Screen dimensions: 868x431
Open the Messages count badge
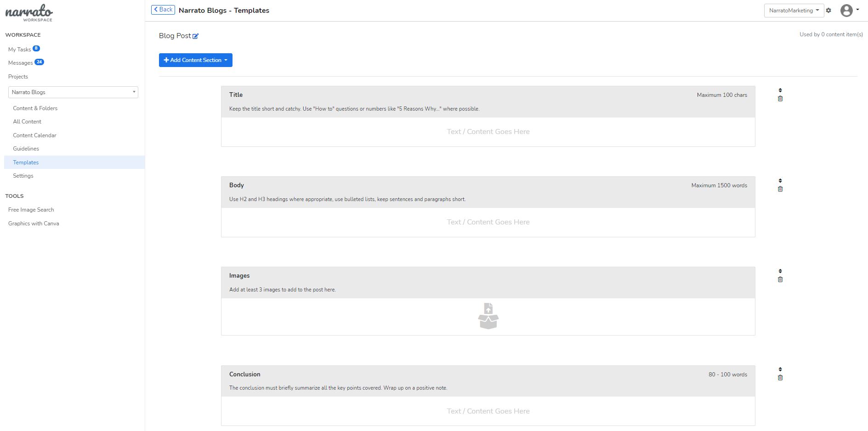(x=39, y=62)
